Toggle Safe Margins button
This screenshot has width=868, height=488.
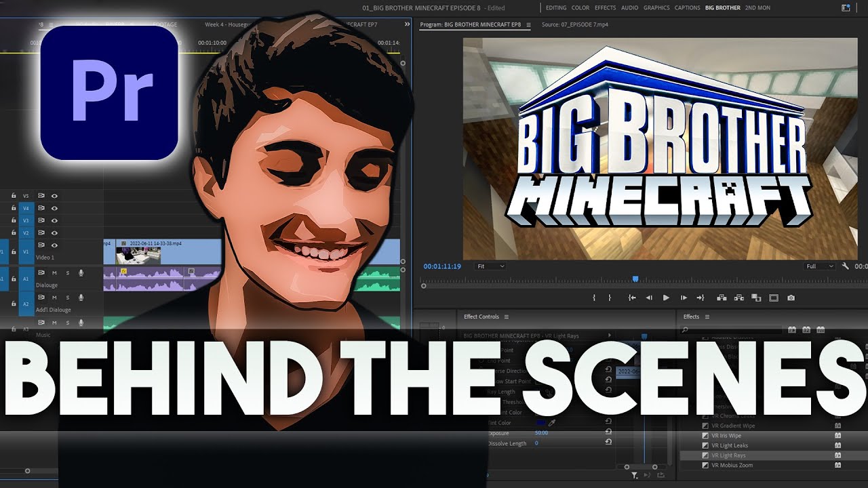point(774,298)
